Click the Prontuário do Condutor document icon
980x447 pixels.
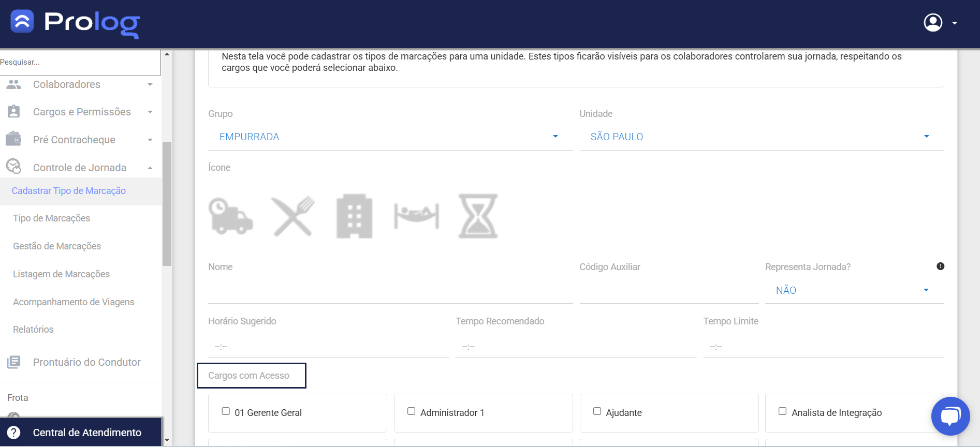point(13,362)
